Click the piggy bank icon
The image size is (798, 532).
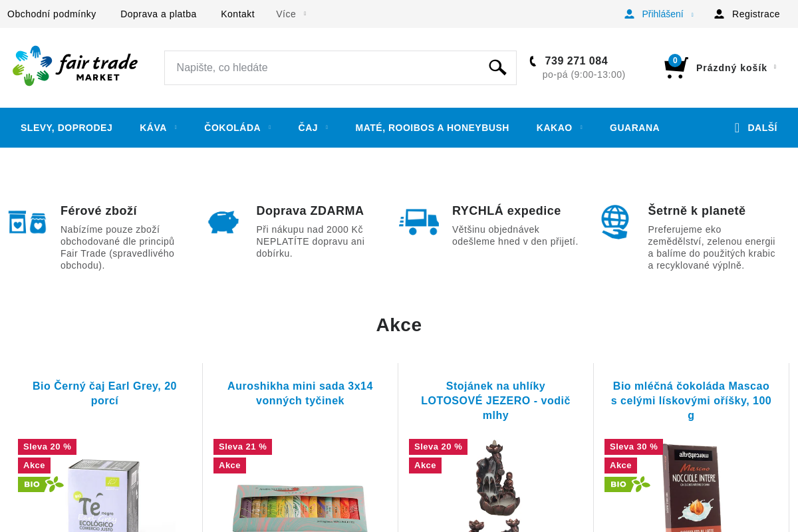pos(223,222)
